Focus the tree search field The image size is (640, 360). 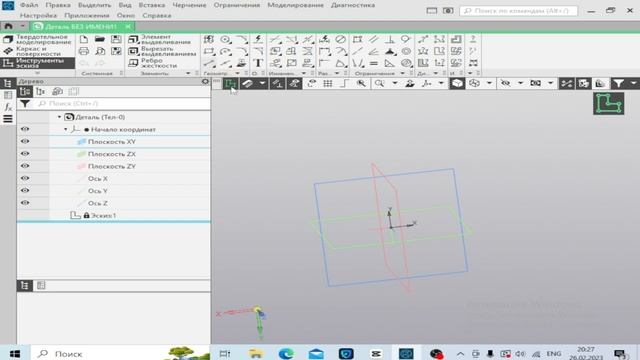tap(122, 104)
